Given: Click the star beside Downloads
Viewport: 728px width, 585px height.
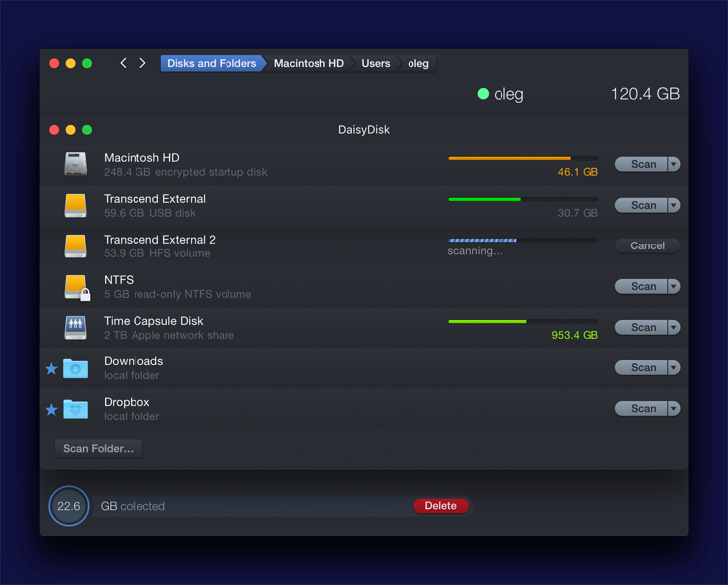Looking at the screenshot, I should tap(51, 369).
